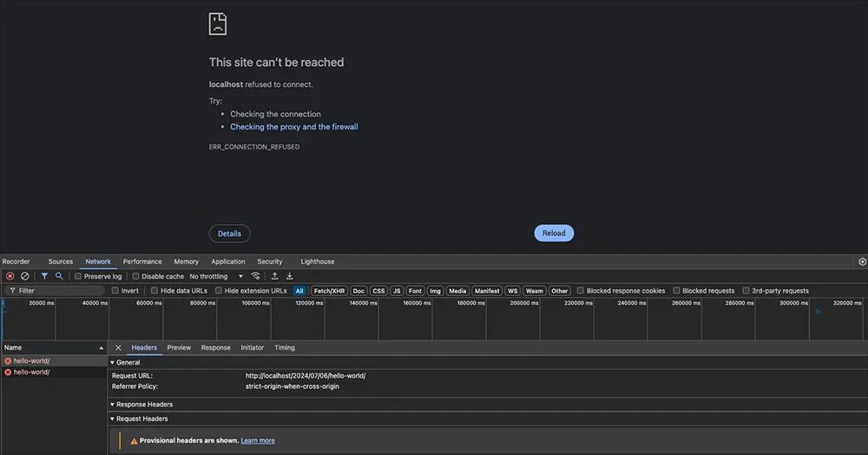
Task: Select the second hello-world/ request row
Action: tap(54, 373)
